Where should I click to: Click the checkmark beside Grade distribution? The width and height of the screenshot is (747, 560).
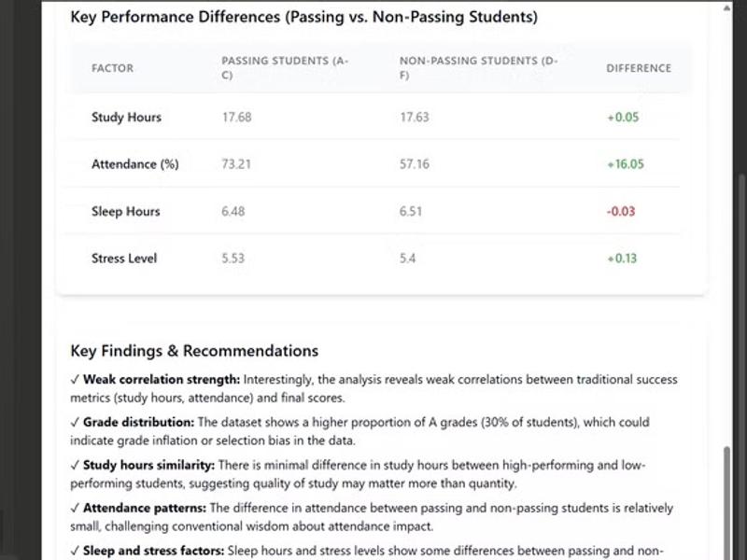pyautogui.click(x=75, y=422)
